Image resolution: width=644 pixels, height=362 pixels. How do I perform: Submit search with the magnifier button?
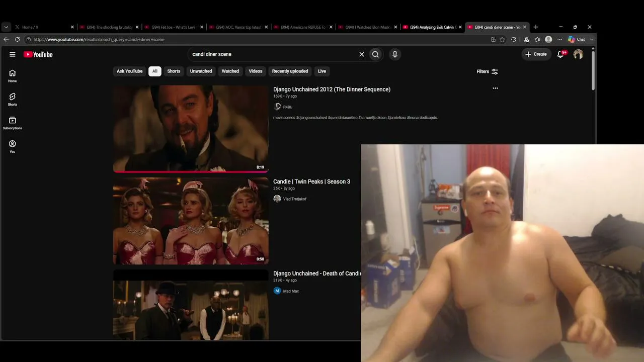point(375,54)
